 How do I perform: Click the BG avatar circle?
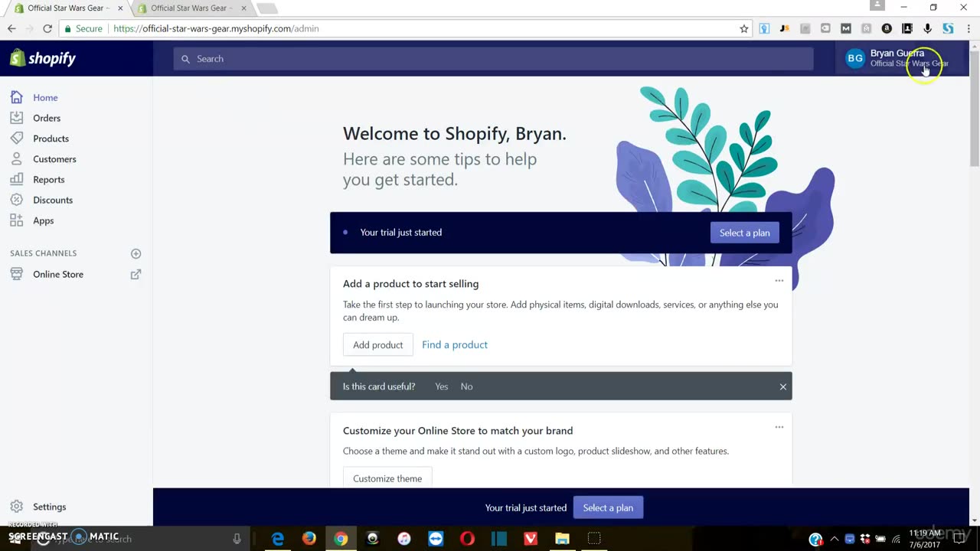855,58
